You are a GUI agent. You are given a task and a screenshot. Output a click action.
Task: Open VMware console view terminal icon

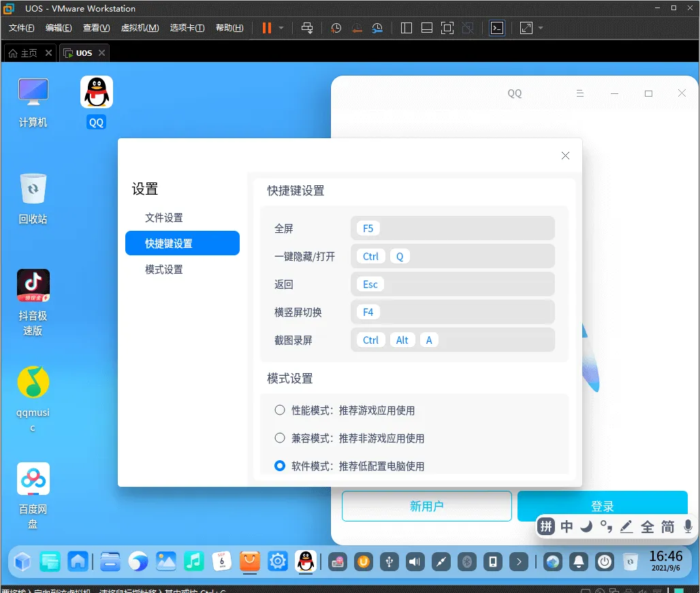497,28
